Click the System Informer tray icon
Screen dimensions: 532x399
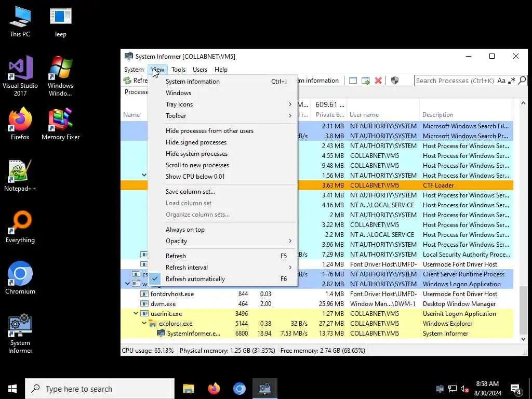[440, 389]
